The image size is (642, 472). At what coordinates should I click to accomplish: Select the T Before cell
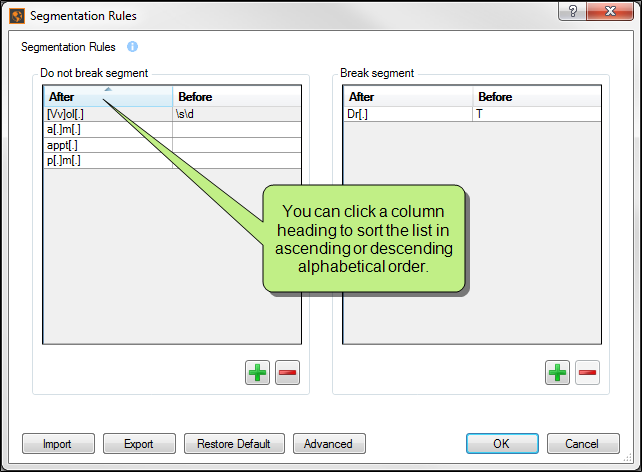coord(537,114)
